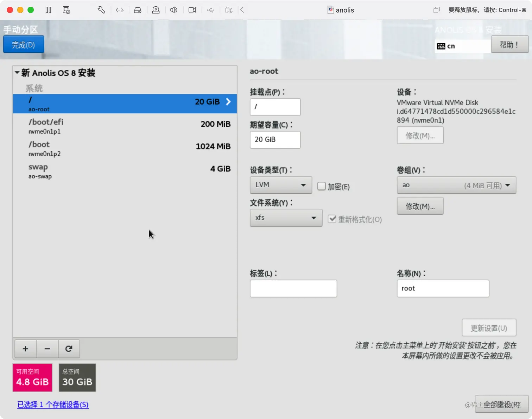
Task: Click the network adapter arrows icon
Action: coord(120,10)
